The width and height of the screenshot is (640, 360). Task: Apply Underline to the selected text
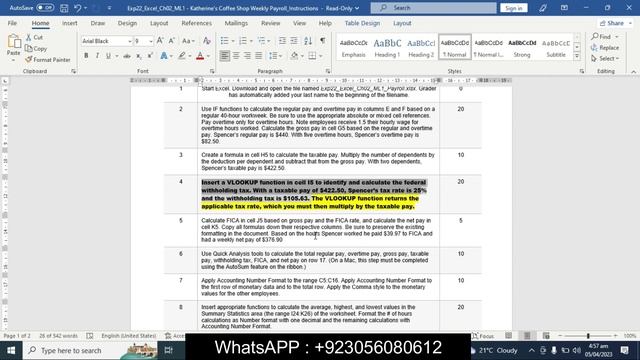pyautogui.click(x=108, y=56)
